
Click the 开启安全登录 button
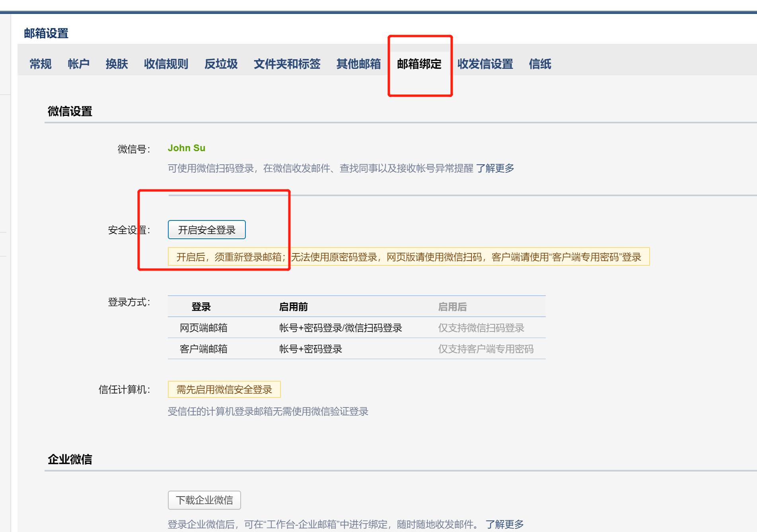click(207, 230)
